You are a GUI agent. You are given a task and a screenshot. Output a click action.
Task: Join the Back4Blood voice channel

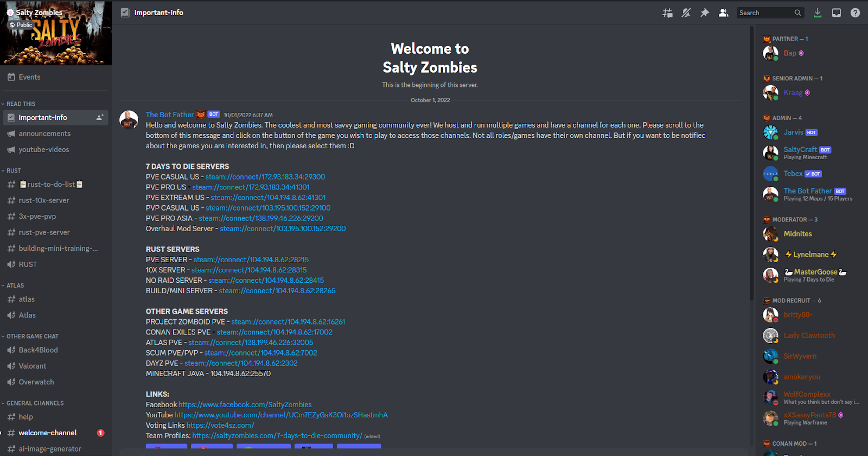(56, 350)
